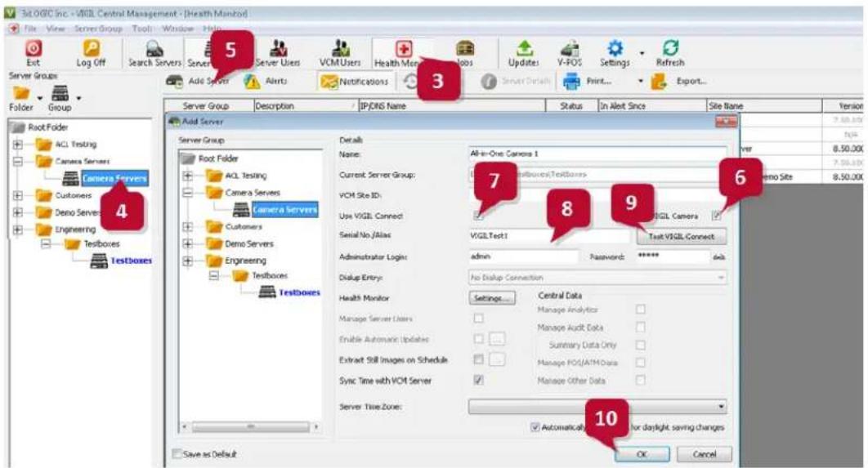Click the Refresh icon

coord(670,54)
